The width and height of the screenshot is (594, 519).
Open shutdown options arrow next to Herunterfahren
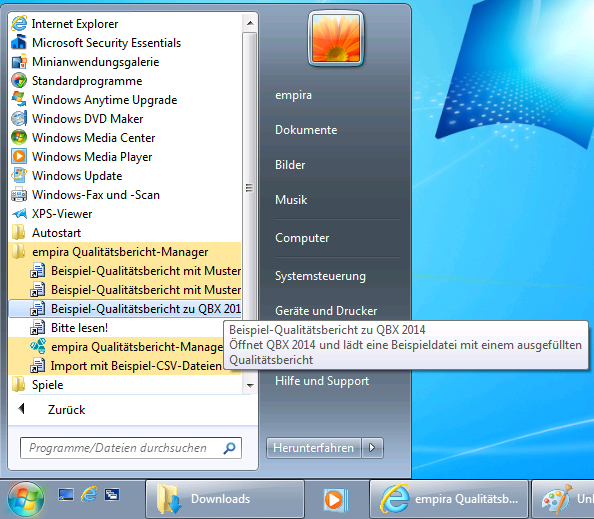coord(372,448)
